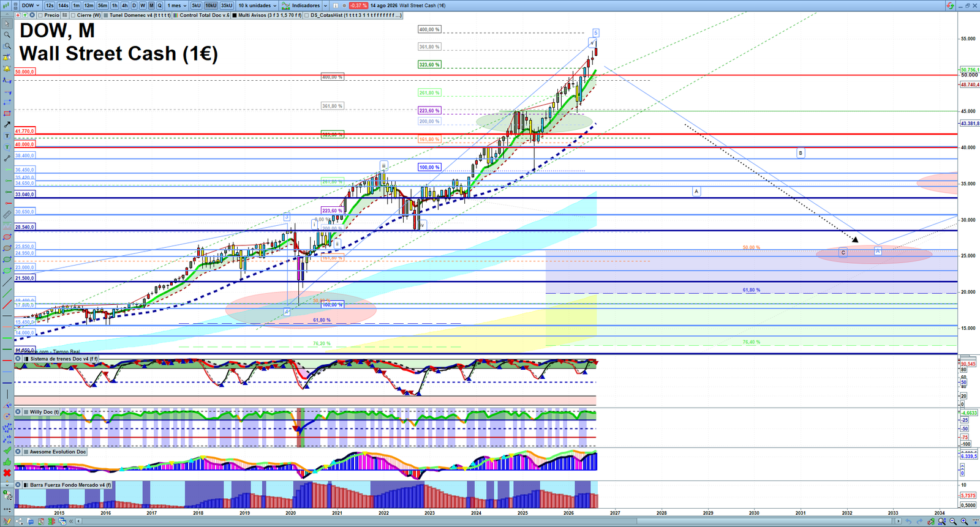Viewport: 980px width, 527px height.
Task: Toggle the Cierre (W) checkbox
Action: tap(73, 15)
